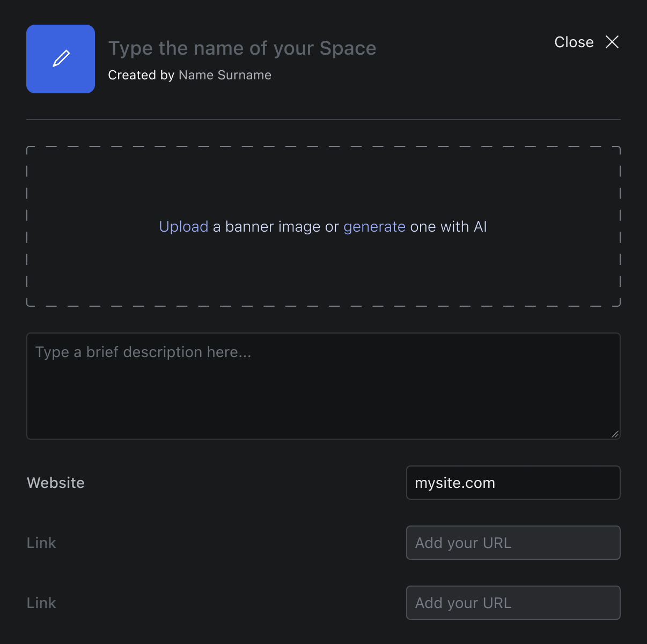Click the Created by text
The width and height of the screenshot is (647, 644).
[141, 75]
